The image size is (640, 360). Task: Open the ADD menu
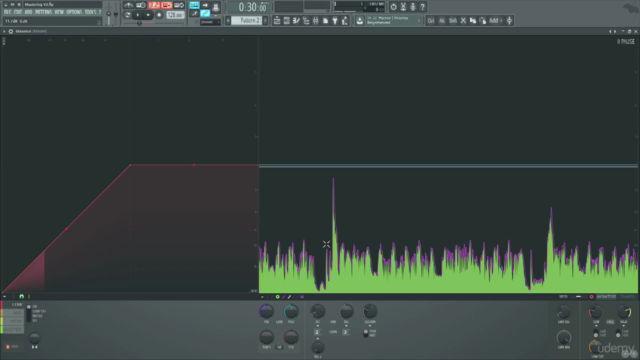(28, 12)
